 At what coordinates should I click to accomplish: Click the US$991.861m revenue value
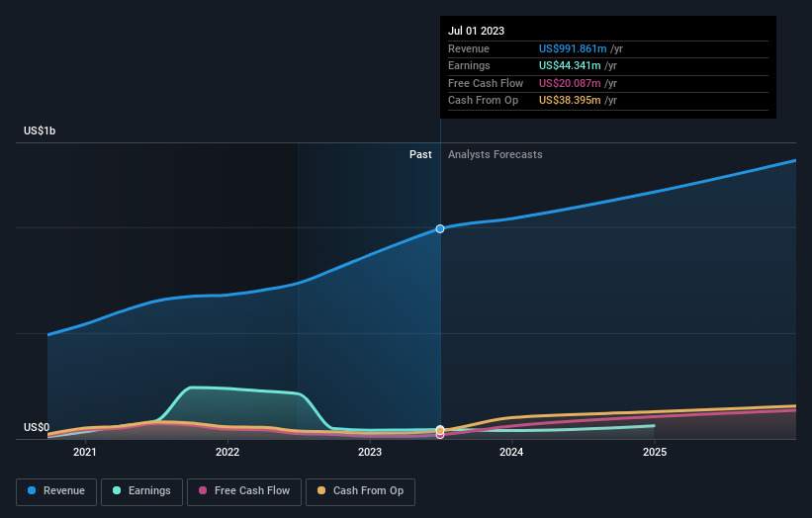tap(573, 48)
